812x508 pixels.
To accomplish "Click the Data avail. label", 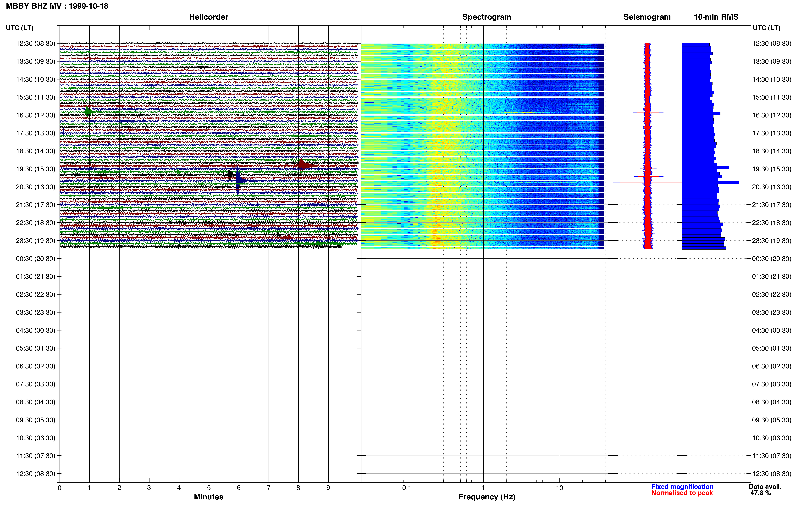I will (765, 486).
